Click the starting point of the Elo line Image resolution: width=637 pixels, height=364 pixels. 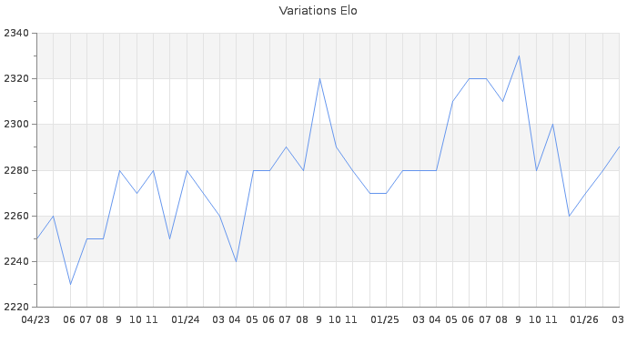click(x=36, y=238)
